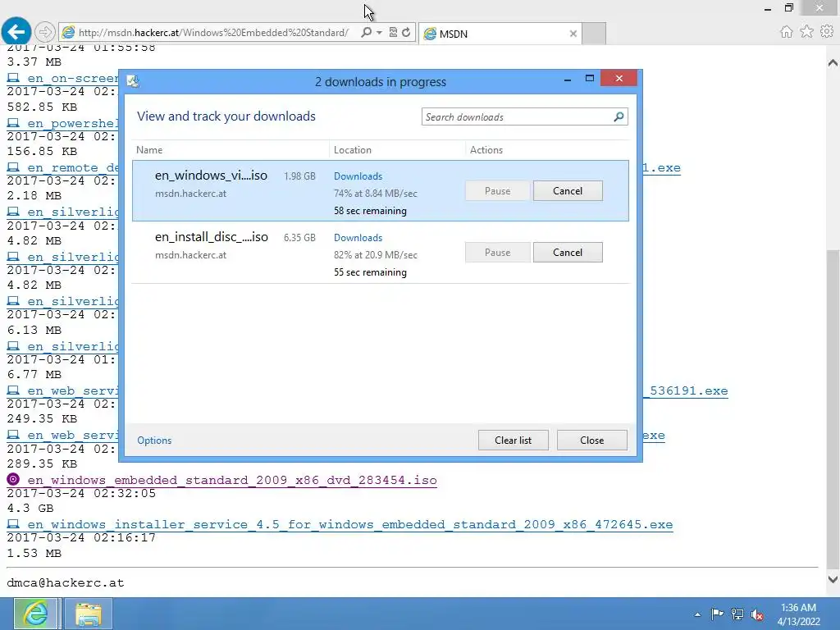
Task: Open en_windows_installer_service_4.5 exe link
Action: (x=349, y=524)
